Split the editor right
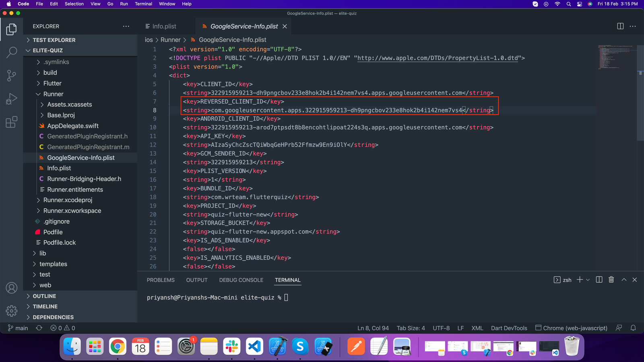The height and width of the screenshot is (362, 644). pyautogui.click(x=620, y=26)
